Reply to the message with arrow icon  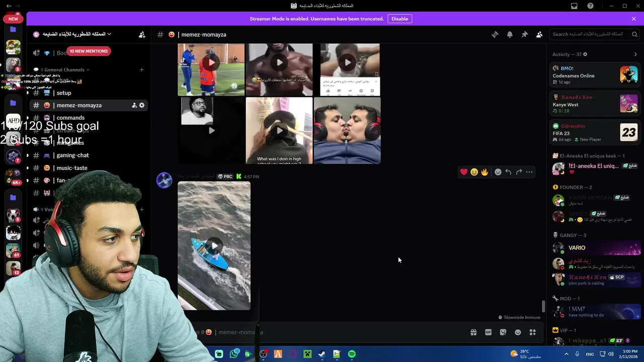coord(508,172)
